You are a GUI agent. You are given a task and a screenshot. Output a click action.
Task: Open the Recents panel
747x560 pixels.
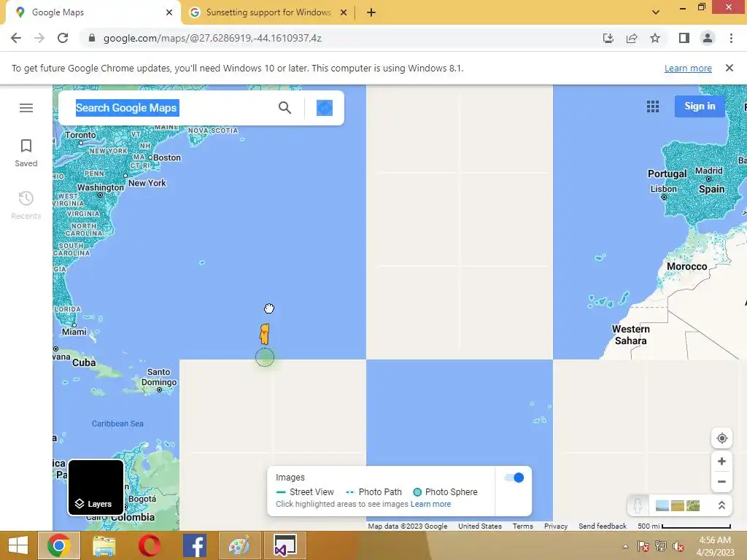[x=26, y=205]
